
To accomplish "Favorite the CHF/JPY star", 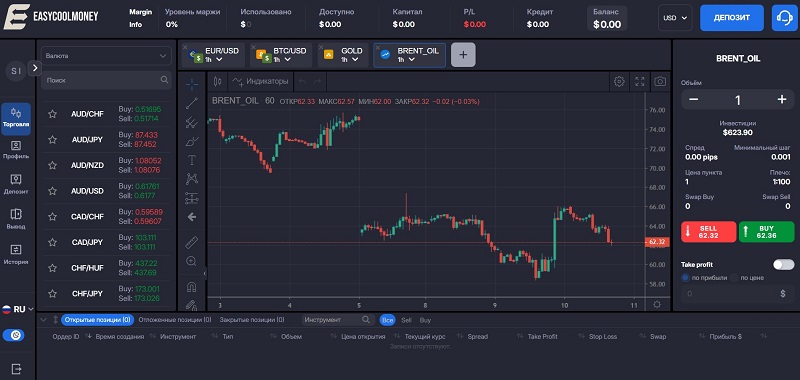I will (x=52, y=293).
